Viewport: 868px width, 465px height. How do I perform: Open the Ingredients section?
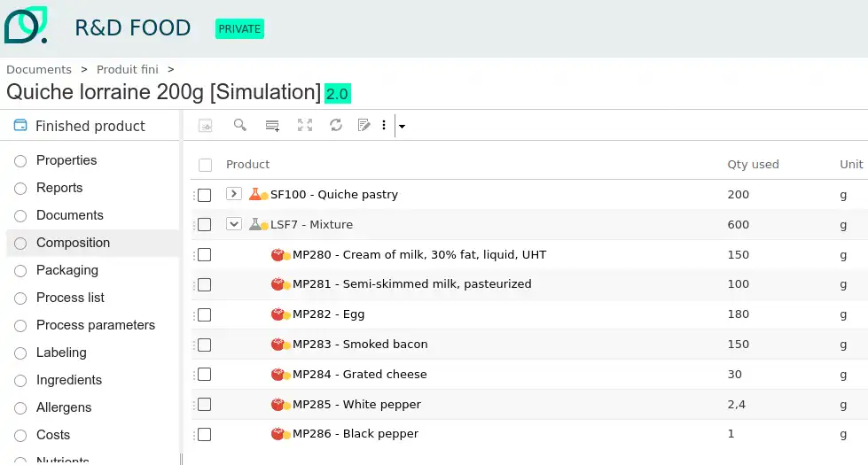[x=69, y=380]
